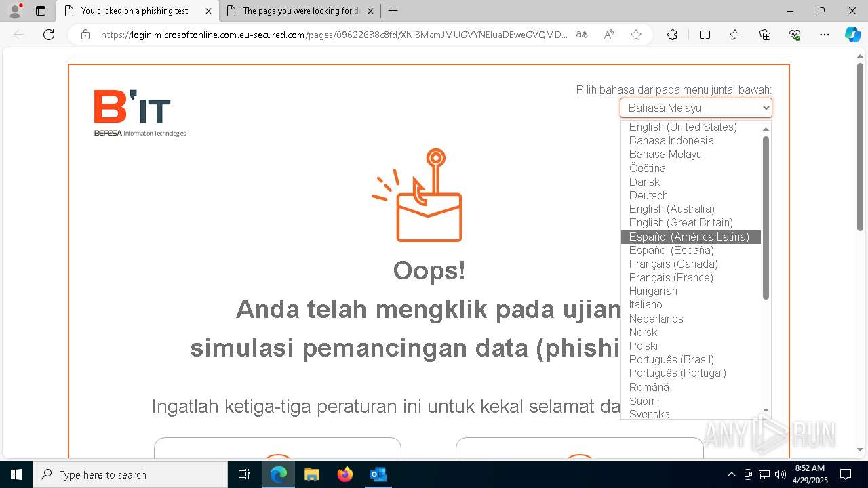This screenshot has height=488, width=868.
Task: Click the taskbar search box
Action: (130, 474)
